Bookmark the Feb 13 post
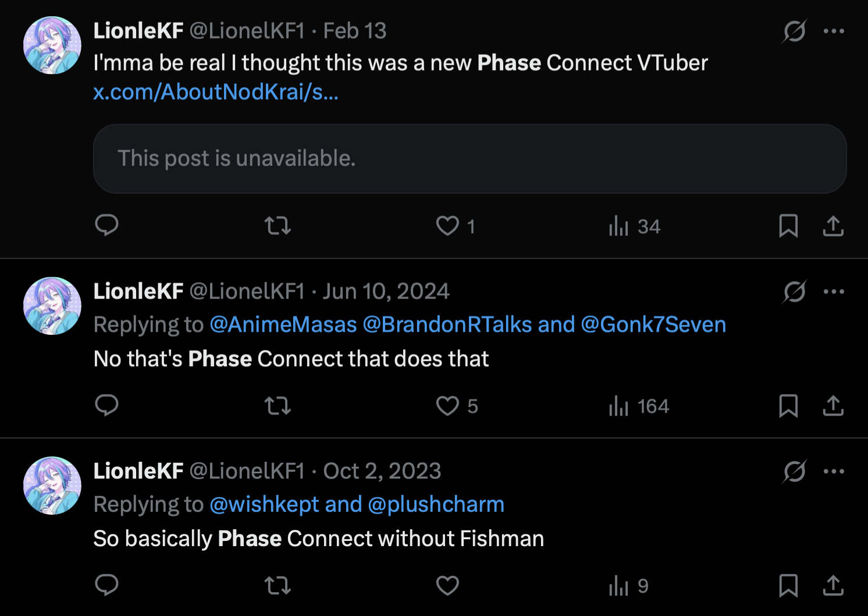Image resolution: width=868 pixels, height=616 pixels. [788, 225]
